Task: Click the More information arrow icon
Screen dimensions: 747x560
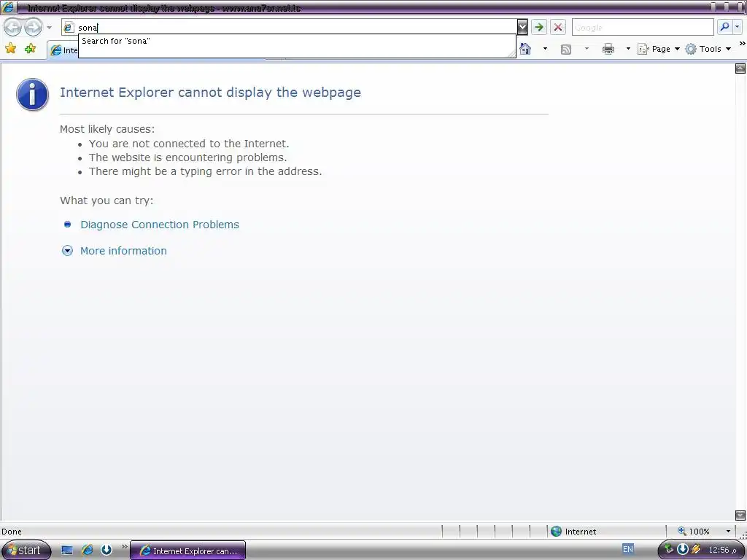Action: pos(68,251)
